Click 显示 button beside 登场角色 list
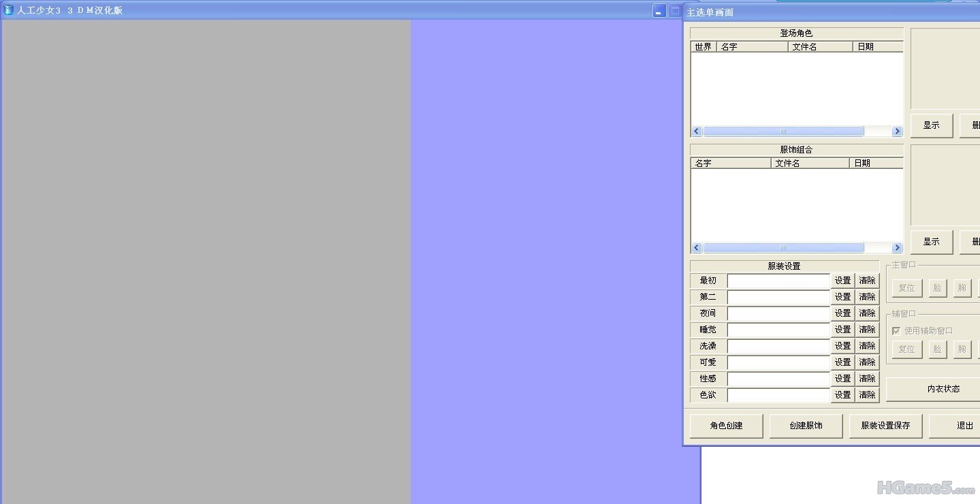980x504 pixels. pos(931,125)
